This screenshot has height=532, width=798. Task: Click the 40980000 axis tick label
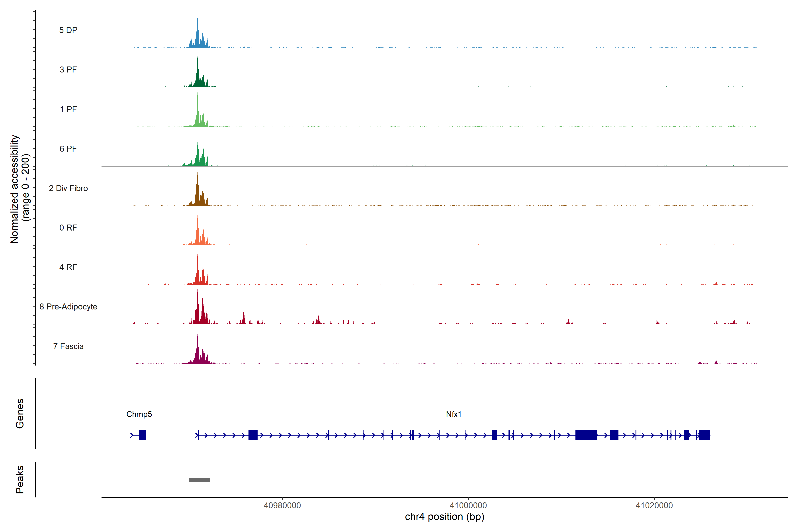(x=282, y=506)
